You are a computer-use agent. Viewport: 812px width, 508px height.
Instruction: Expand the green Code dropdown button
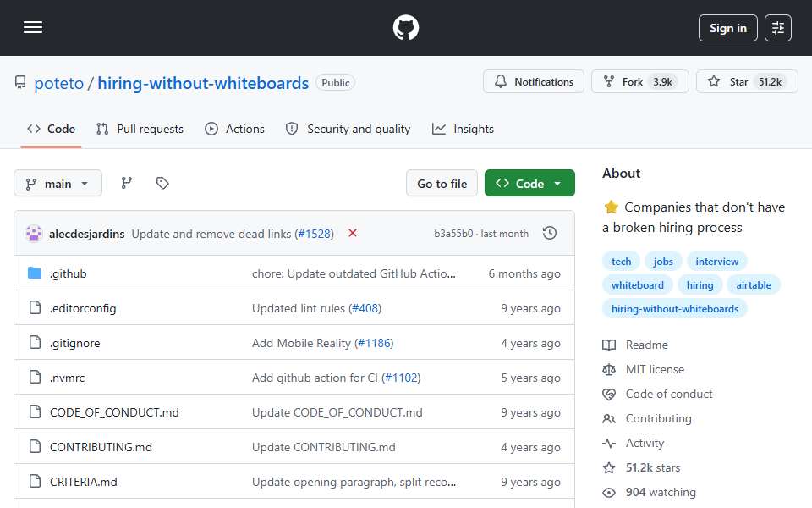(529, 183)
